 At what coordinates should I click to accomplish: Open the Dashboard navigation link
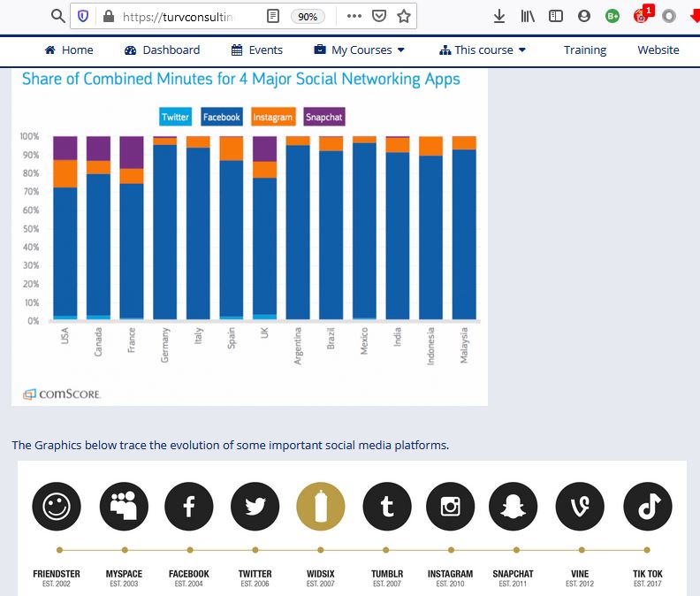(x=163, y=50)
